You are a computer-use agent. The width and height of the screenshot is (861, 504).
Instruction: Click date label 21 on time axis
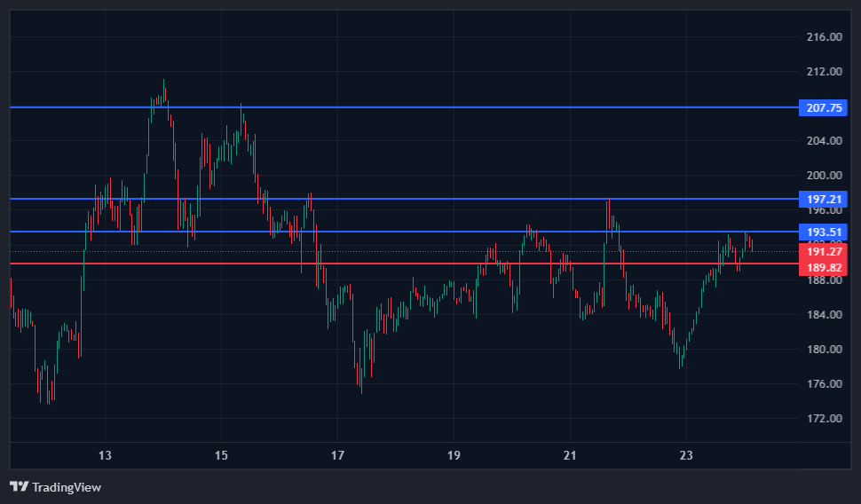tap(570, 455)
